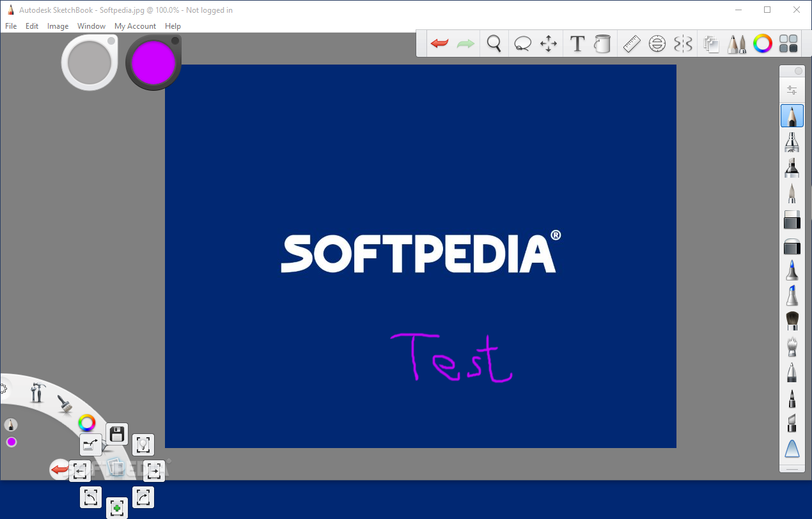Open the Window menu
Screen dimensions: 812x519
[x=91, y=26]
